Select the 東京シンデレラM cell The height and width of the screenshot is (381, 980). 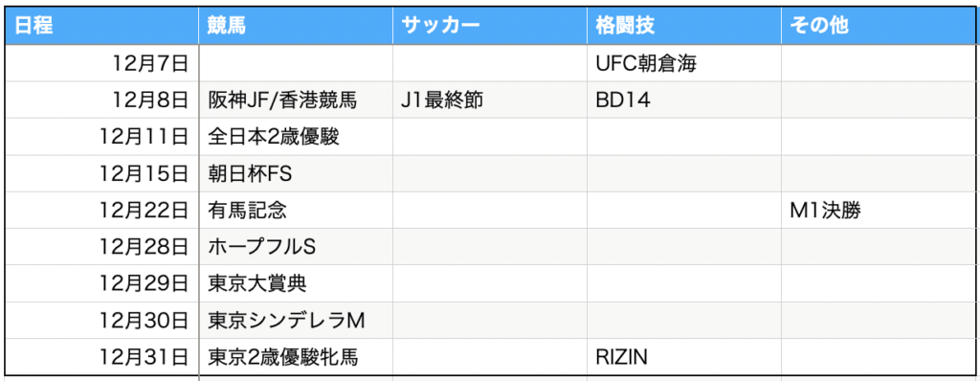coord(296,321)
